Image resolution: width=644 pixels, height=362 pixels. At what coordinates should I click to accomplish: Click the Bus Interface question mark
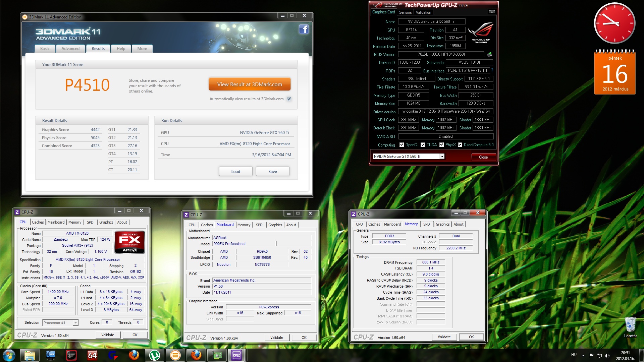492,71
